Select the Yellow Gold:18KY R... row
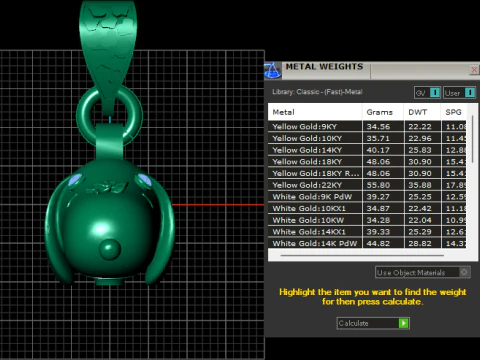Viewport: 480px width, 360px height. coord(367,173)
